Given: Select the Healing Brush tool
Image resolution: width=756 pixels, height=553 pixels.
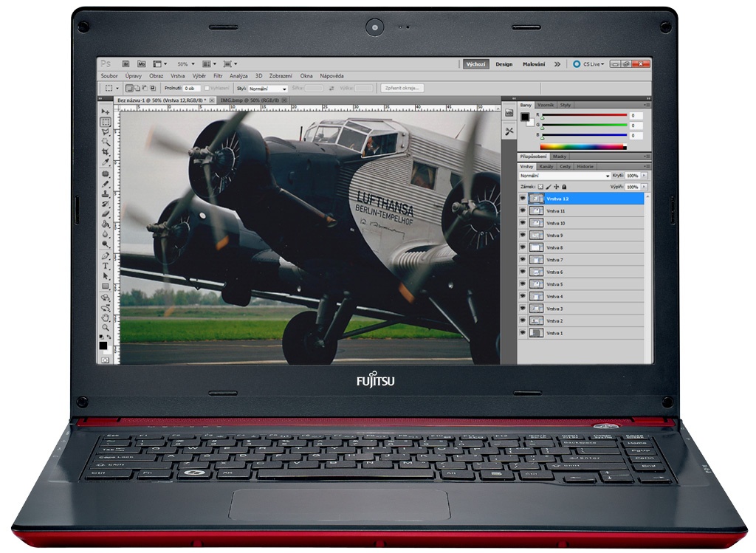Looking at the screenshot, I should [105, 174].
